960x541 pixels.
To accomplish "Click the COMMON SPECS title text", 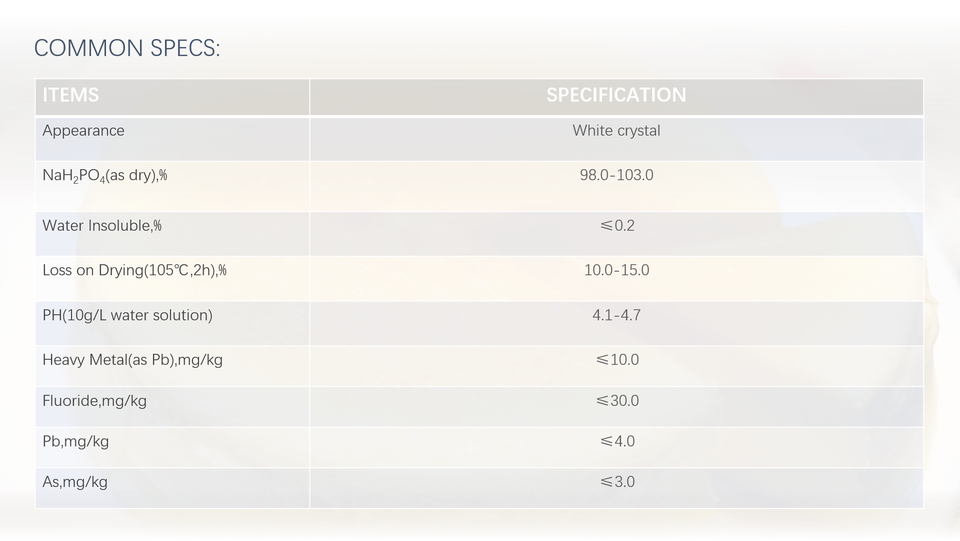I will [127, 48].
